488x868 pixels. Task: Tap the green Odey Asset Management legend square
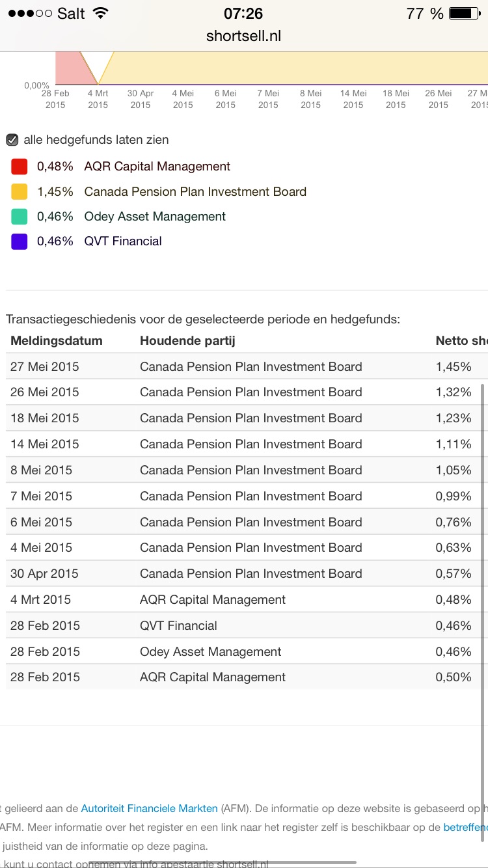(x=20, y=216)
